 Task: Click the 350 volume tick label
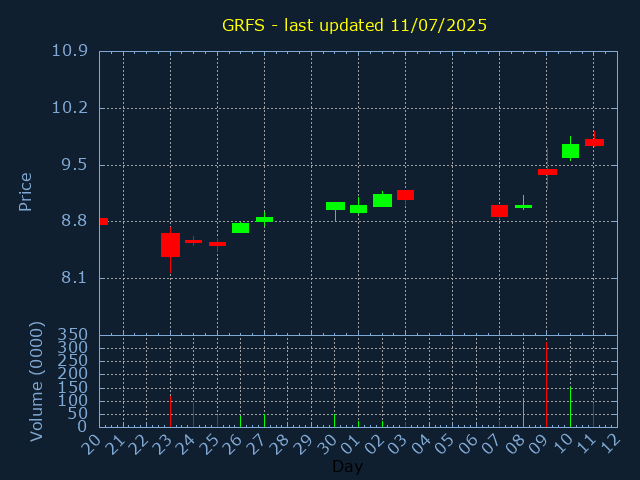[x=73, y=336]
